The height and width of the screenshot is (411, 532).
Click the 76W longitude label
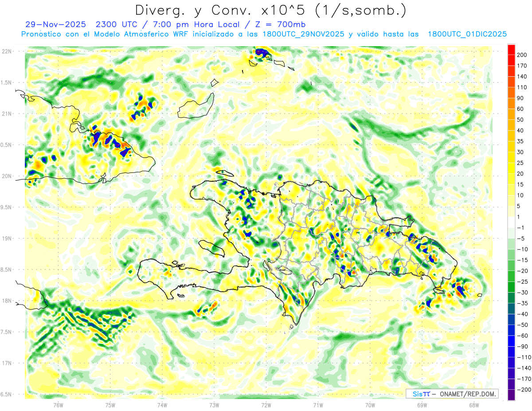tap(59, 405)
